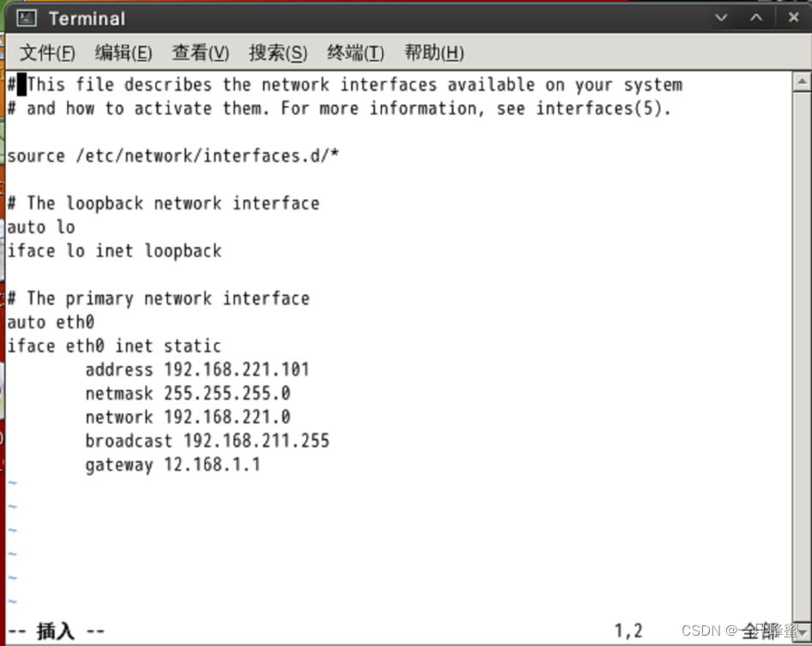Open the 帮助 (Help) menu
This screenshot has height=646, width=812.
(433, 52)
